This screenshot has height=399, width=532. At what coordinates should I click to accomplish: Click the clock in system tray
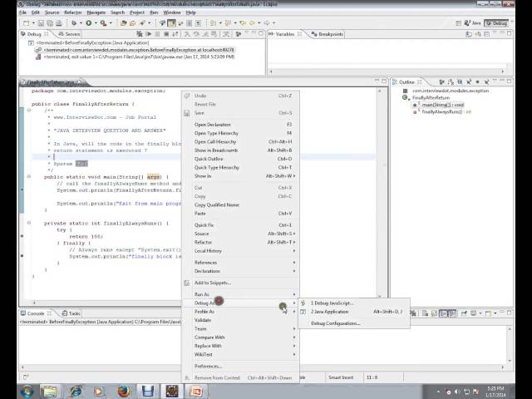pos(495,392)
